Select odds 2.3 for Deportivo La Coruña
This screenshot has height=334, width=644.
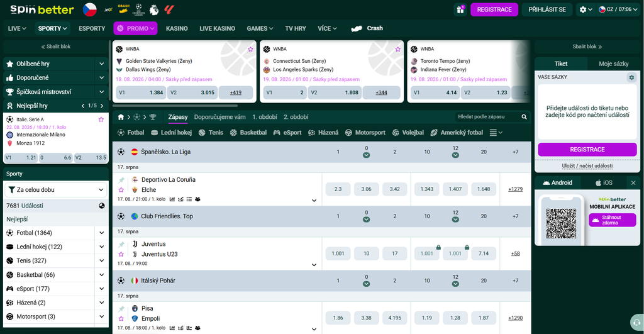tap(338, 189)
